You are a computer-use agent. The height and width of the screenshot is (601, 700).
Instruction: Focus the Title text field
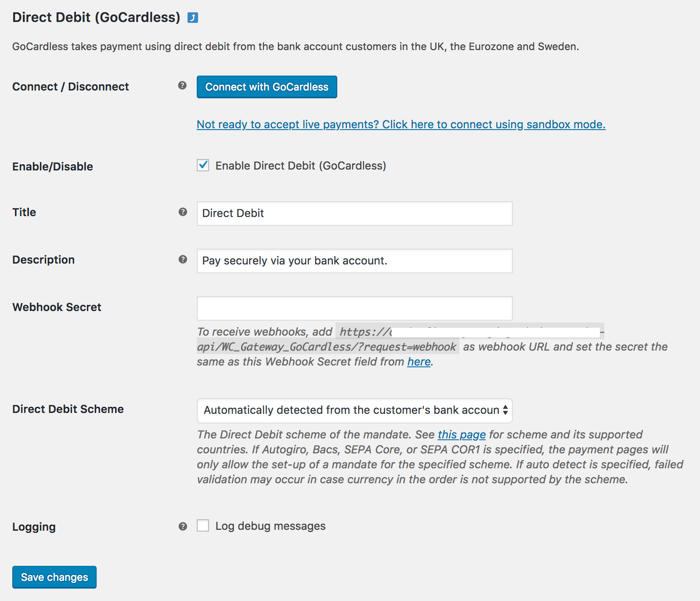(x=354, y=214)
